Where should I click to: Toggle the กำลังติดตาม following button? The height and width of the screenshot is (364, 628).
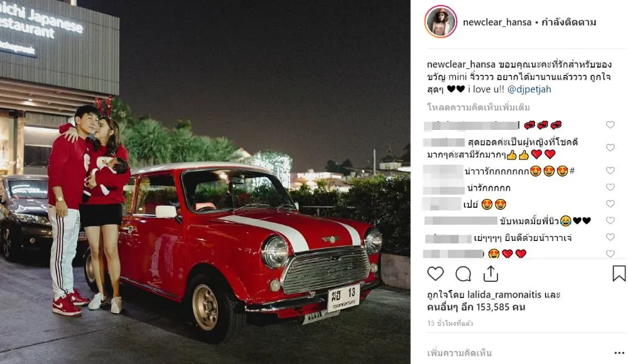[569, 22]
